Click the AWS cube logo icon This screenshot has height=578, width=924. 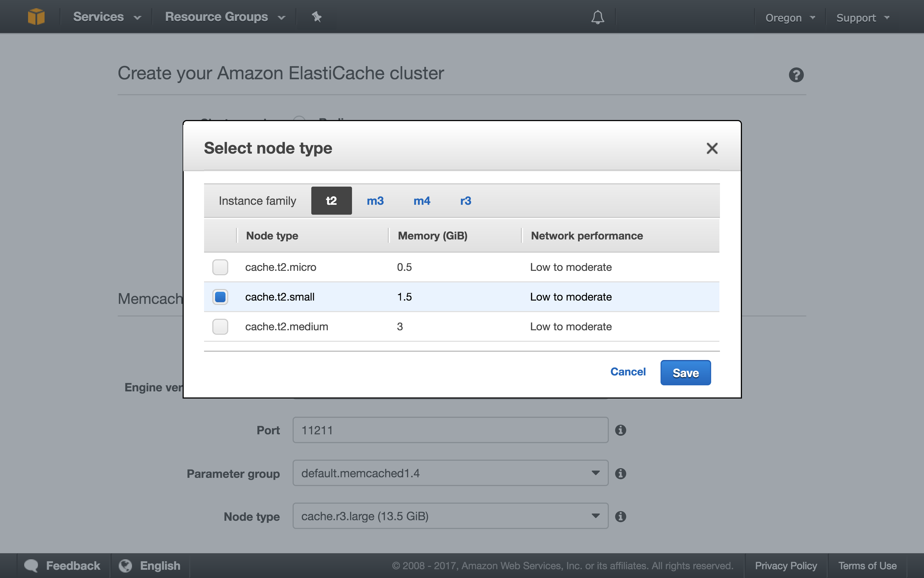[x=36, y=17]
